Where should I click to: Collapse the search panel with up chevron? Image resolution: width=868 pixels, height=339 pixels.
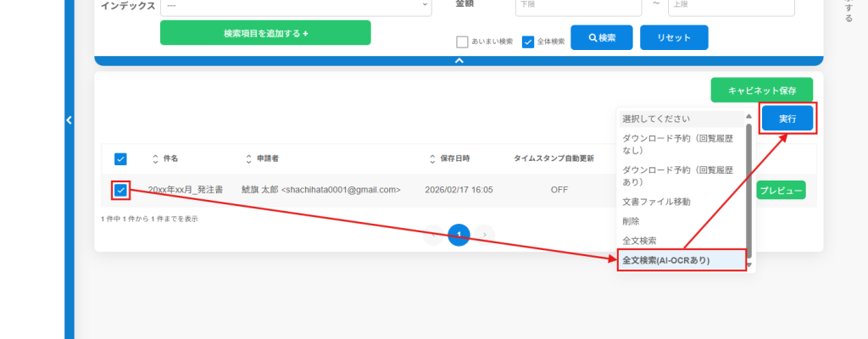[459, 60]
